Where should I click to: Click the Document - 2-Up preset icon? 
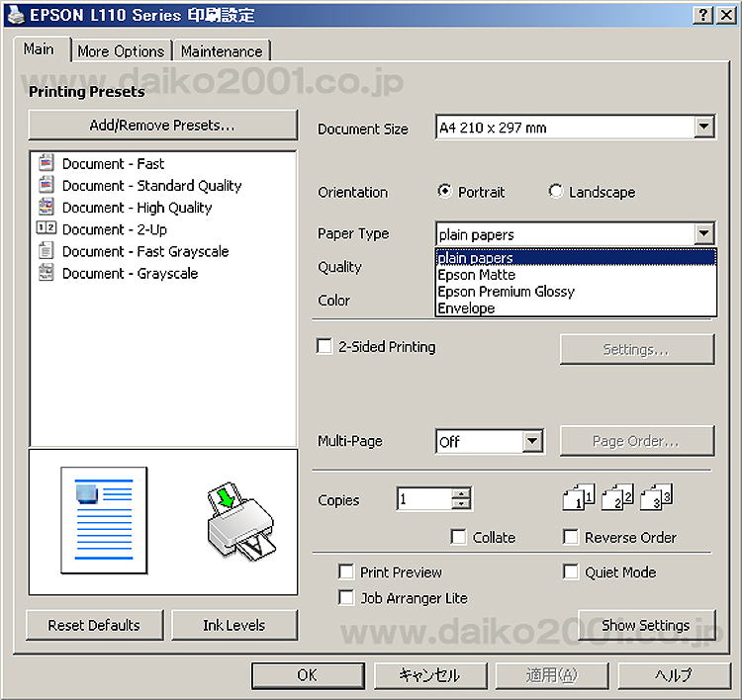click(x=46, y=228)
